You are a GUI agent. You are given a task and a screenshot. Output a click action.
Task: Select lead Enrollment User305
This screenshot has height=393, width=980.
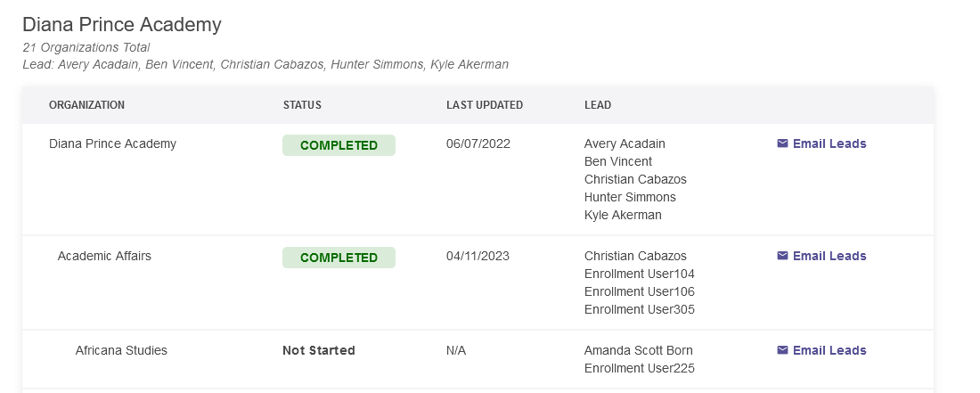pyautogui.click(x=640, y=310)
